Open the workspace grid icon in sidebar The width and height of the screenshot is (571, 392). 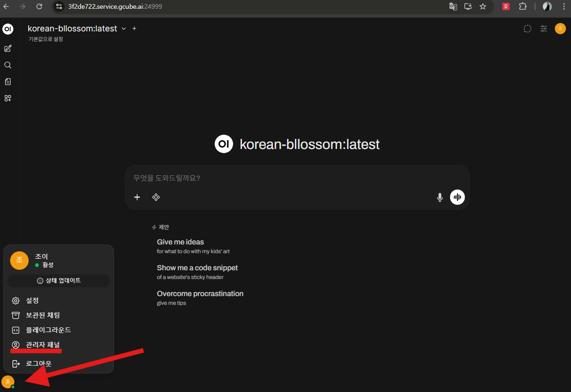[8, 98]
